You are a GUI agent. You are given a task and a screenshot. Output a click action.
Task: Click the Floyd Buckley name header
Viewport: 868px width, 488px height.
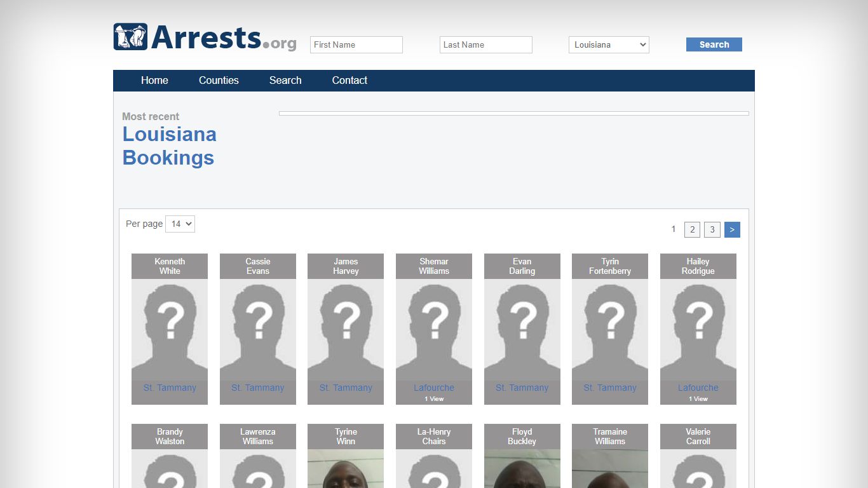[522, 437]
